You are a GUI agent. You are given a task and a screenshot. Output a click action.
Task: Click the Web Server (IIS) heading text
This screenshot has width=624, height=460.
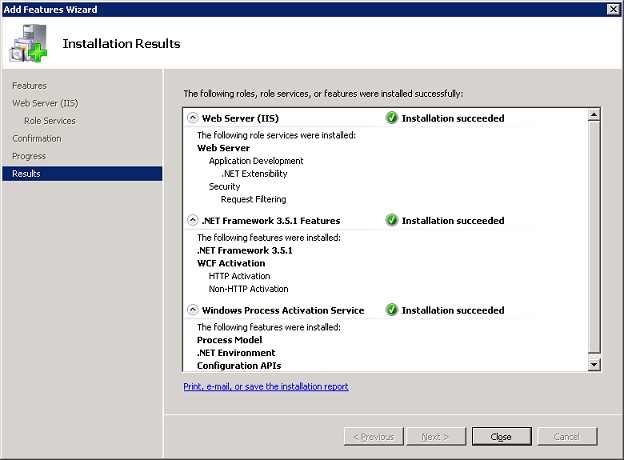coord(240,118)
